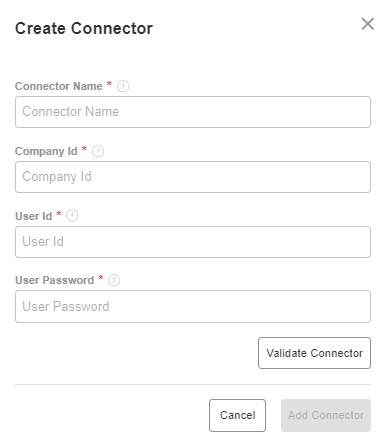Show the info hint for User Password
386x437 pixels.
[114, 280]
